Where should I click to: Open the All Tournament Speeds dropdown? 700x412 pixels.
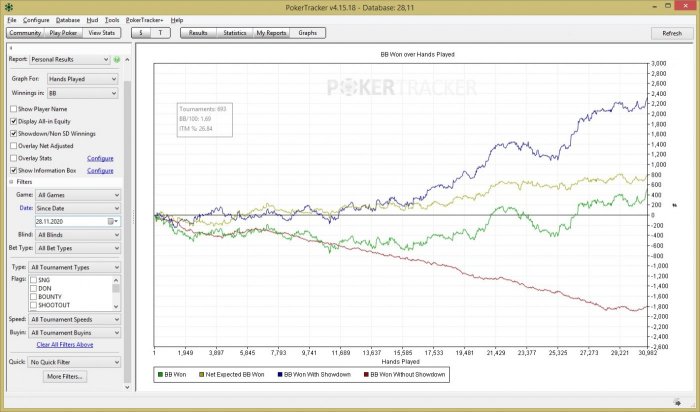75,320
